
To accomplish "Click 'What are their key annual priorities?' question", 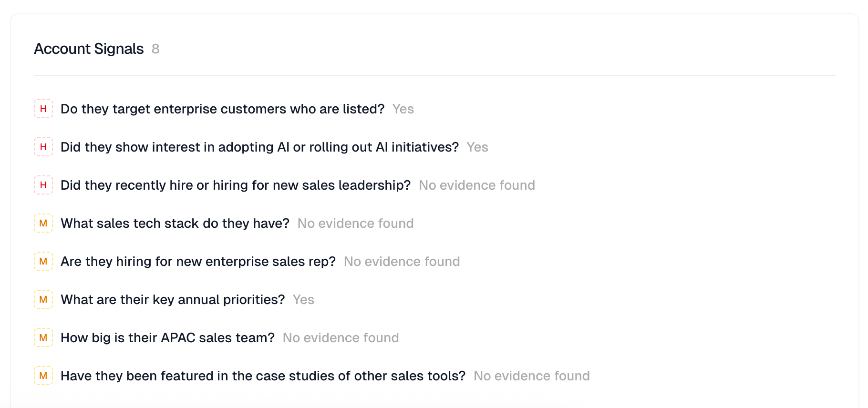I will [173, 300].
